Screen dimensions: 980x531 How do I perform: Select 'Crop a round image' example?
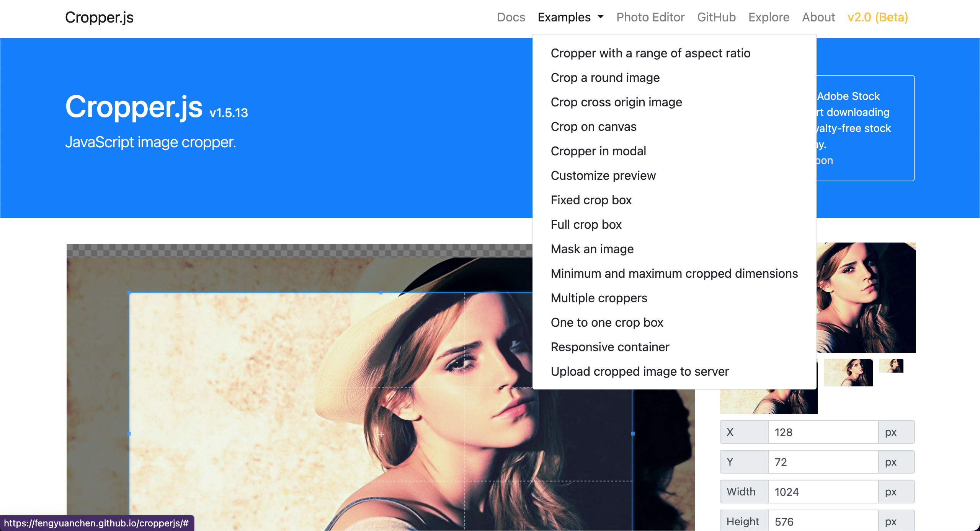605,78
